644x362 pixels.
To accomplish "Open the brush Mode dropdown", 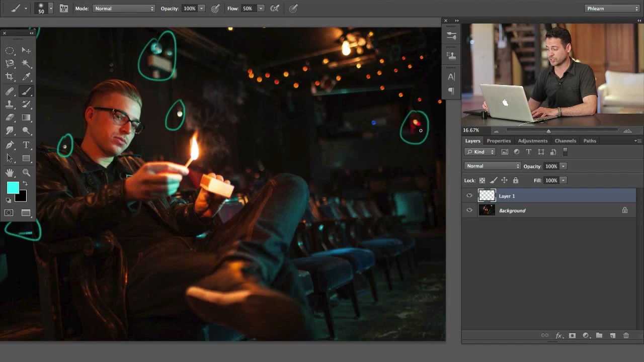I will pyautogui.click(x=124, y=9).
